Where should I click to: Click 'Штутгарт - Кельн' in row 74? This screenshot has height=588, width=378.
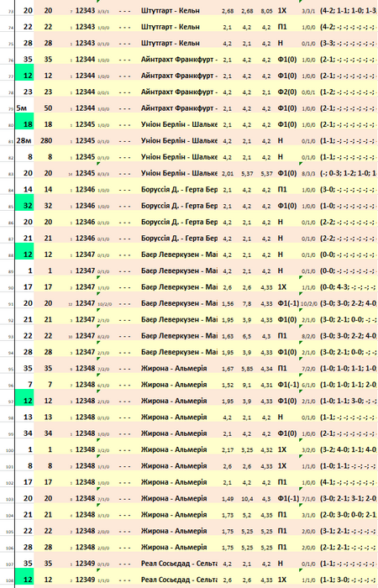[x=171, y=27]
